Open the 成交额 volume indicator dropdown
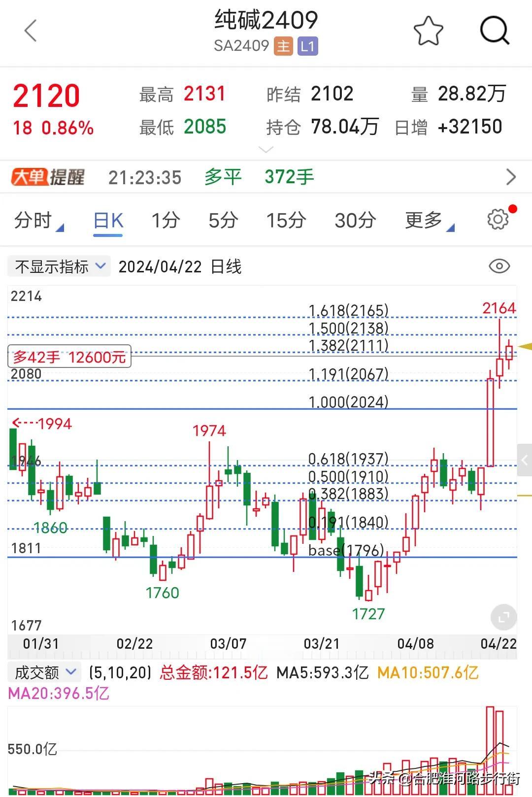The height and width of the screenshot is (797, 532). pyautogui.click(x=45, y=672)
